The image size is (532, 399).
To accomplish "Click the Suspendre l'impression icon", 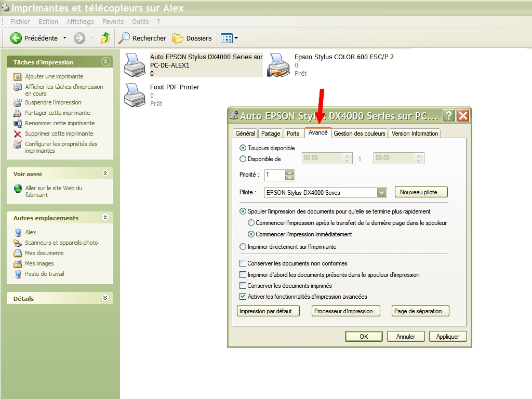I will coord(18,102).
